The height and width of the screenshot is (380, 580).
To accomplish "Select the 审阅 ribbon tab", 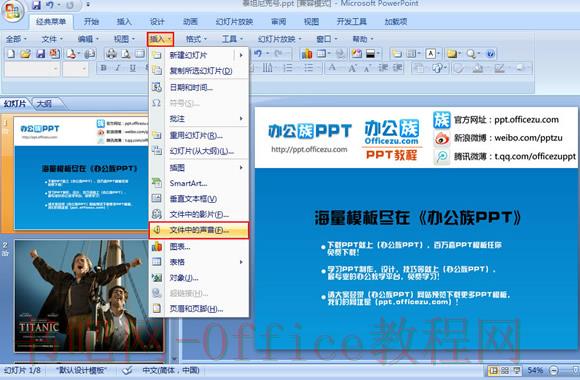I will click(x=278, y=21).
